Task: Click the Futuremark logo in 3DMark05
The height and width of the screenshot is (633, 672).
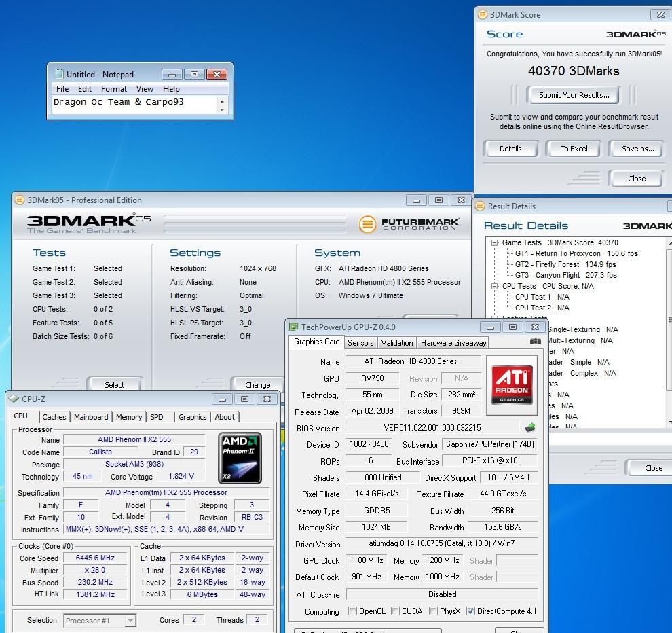Action: tap(409, 223)
